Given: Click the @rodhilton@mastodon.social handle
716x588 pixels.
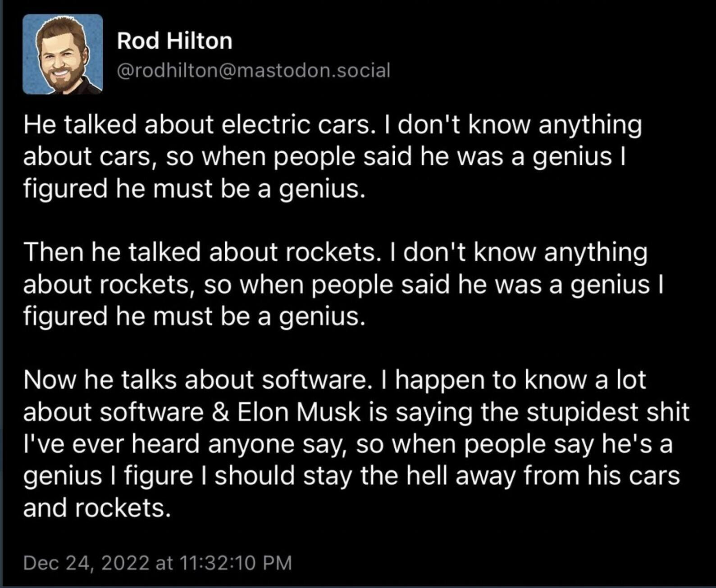Looking at the screenshot, I should pyautogui.click(x=253, y=70).
